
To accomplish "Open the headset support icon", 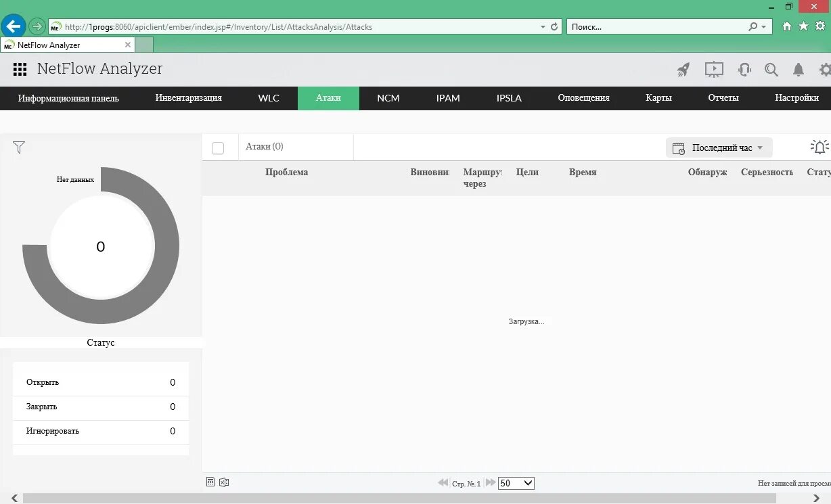I will pyautogui.click(x=744, y=69).
